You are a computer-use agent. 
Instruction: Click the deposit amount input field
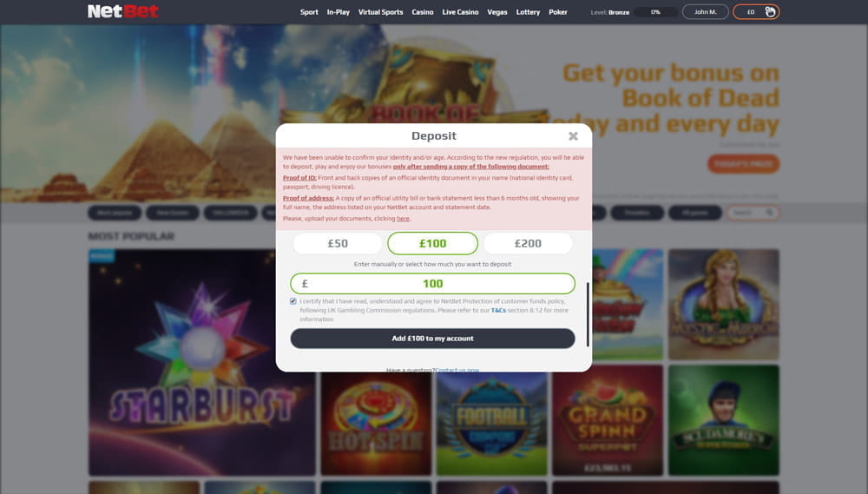[x=432, y=284]
